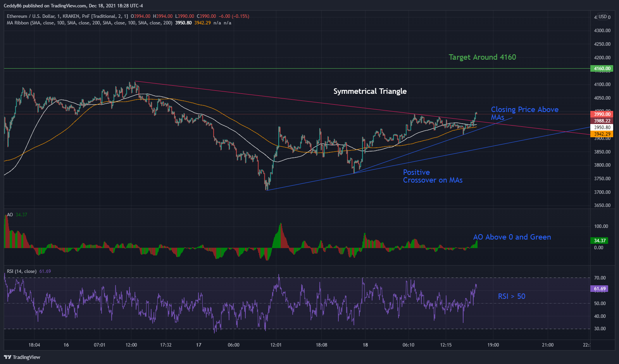
Task: Click the 12:01 time axis label
Action: (276, 345)
